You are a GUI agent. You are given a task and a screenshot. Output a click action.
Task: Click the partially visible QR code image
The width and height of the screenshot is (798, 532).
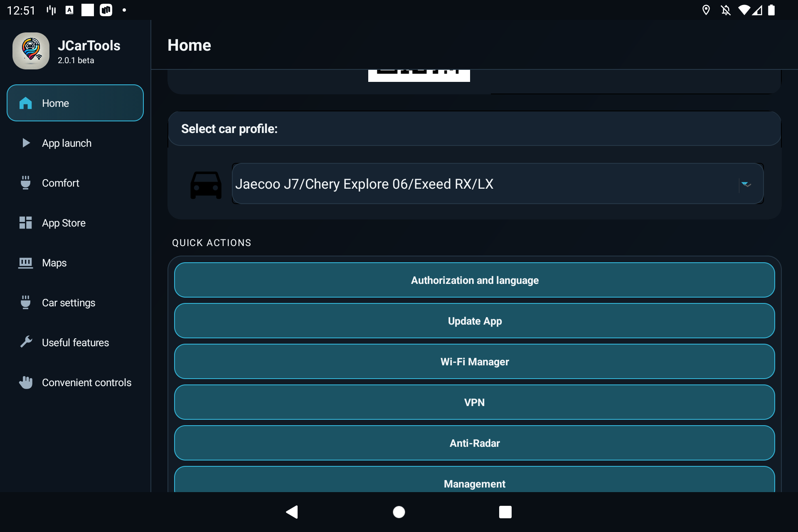(419, 76)
